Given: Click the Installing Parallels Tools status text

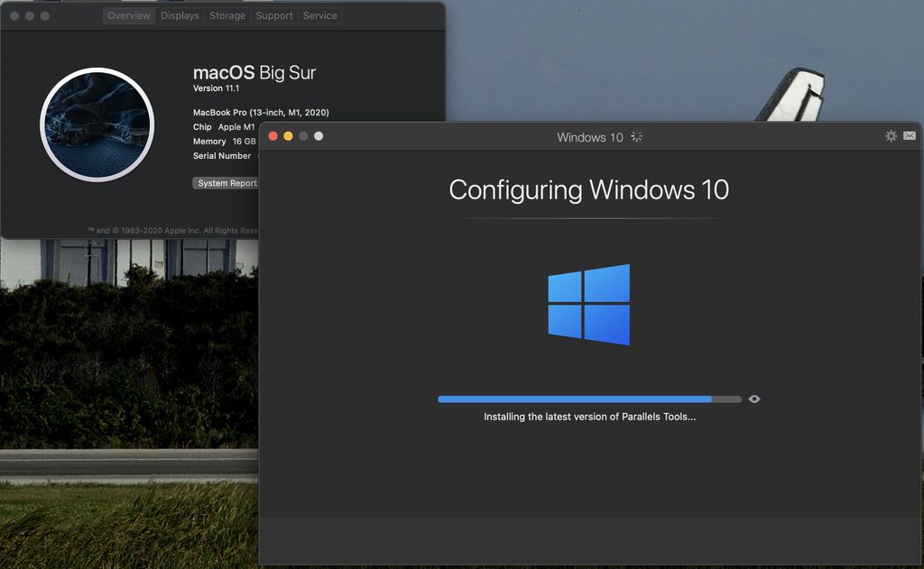Looking at the screenshot, I should [590, 417].
